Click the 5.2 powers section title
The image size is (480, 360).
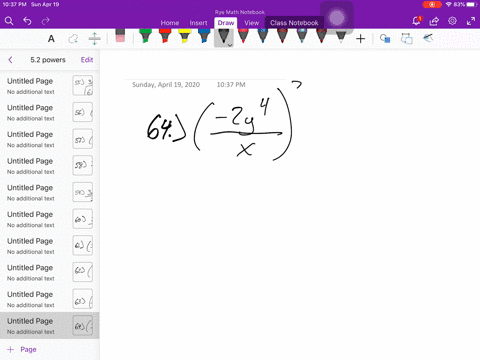tap(48, 60)
